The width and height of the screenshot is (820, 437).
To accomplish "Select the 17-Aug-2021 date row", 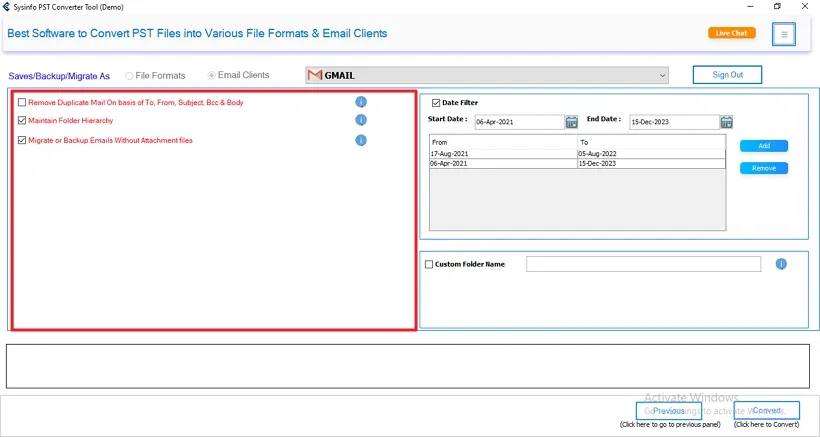I will point(577,154).
